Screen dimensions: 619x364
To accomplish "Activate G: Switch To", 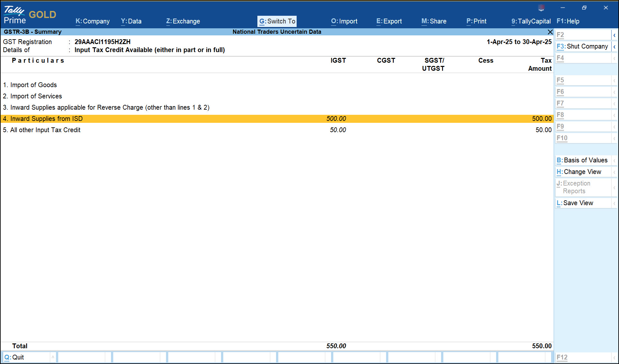I will click(277, 21).
